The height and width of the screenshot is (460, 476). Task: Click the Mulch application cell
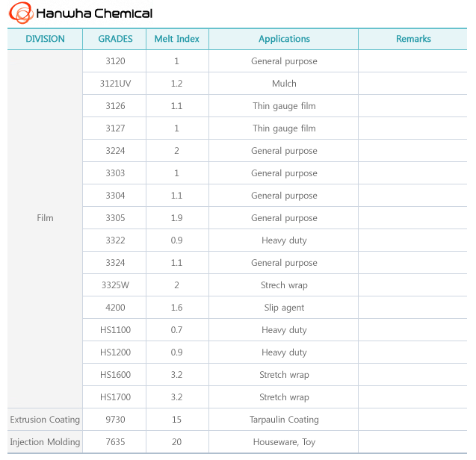pos(284,84)
